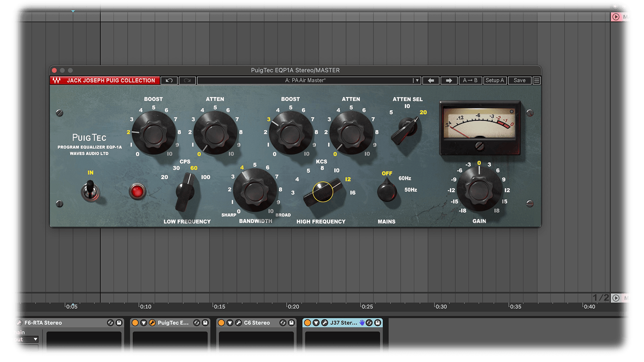Click the redo arrow in PuigTec toolbar
This screenshot has width=644, height=362.
pyautogui.click(x=187, y=81)
